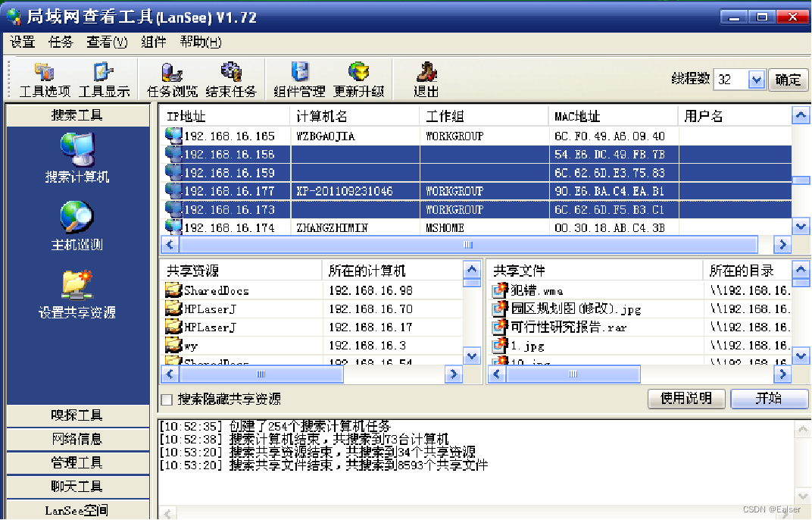Open the 帮助(H) menu
This screenshot has width=812, height=520.
[201, 42]
